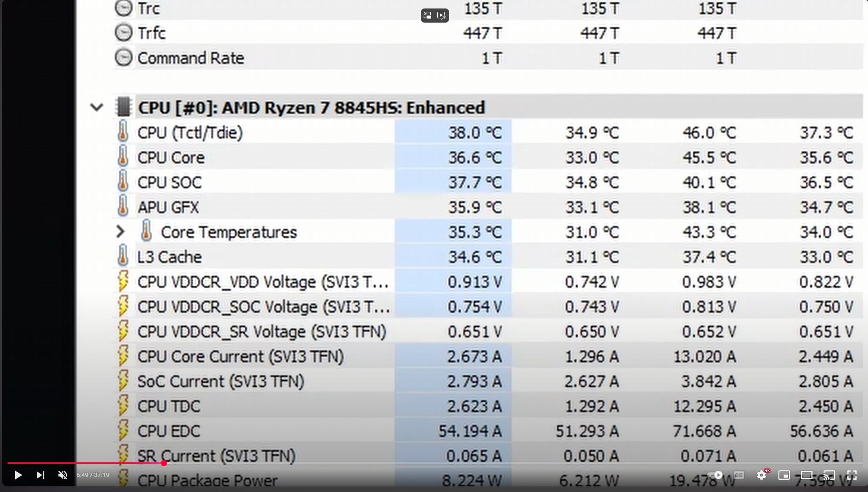868x492 pixels.
Task: Click the CPU EDC lightning icon
Action: coord(123,431)
